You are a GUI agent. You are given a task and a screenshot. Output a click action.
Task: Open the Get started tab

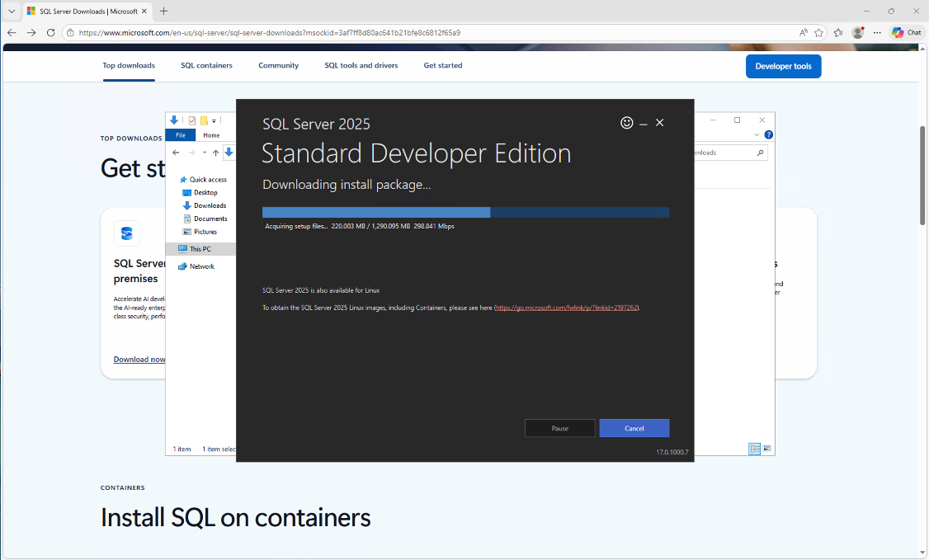[x=442, y=66]
